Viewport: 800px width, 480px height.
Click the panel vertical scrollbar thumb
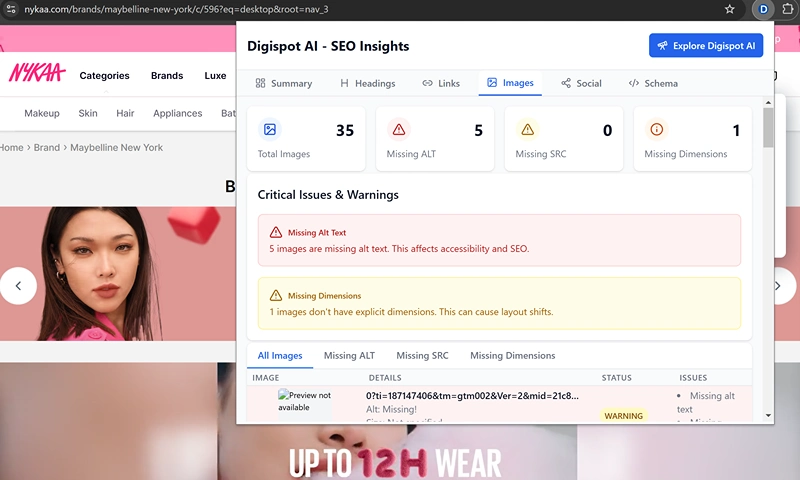pyautogui.click(x=768, y=127)
